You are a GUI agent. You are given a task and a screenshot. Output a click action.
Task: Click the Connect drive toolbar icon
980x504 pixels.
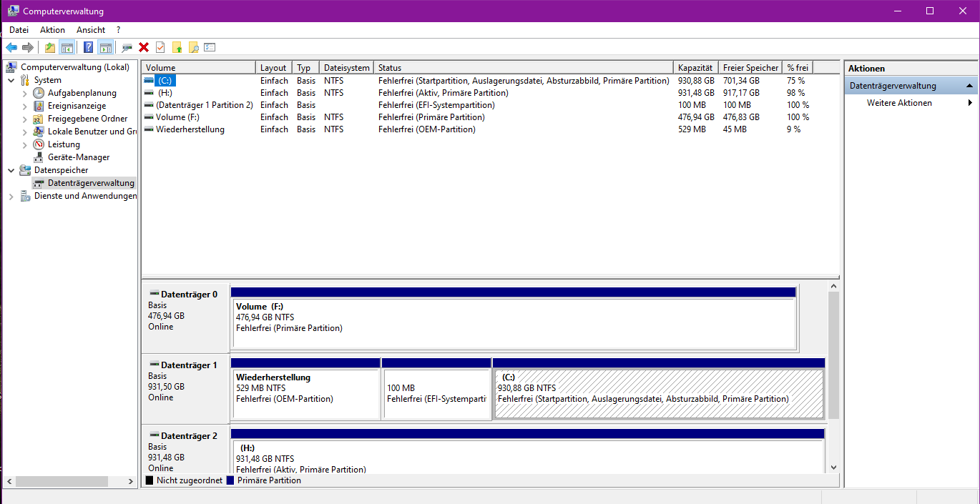[x=127, y=47]
